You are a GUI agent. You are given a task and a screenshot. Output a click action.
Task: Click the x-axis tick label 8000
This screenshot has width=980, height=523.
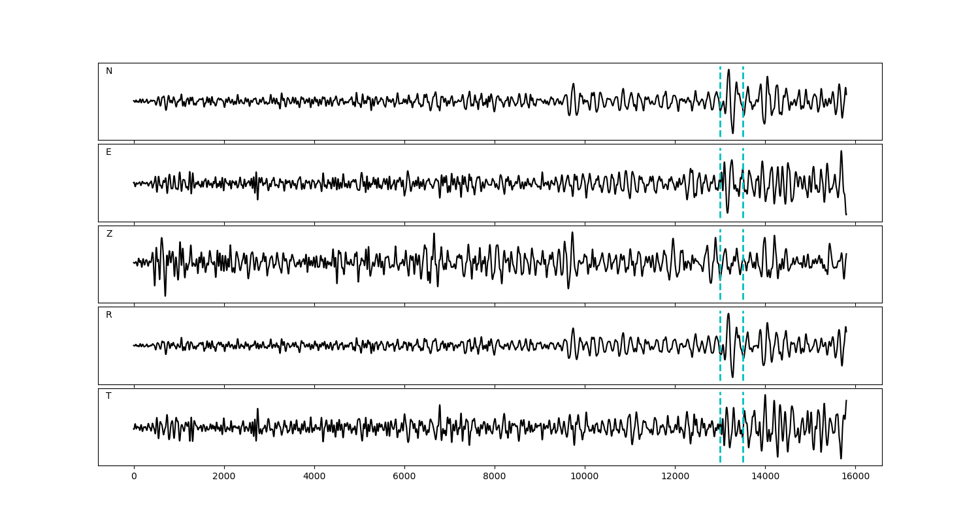point(495,477)
